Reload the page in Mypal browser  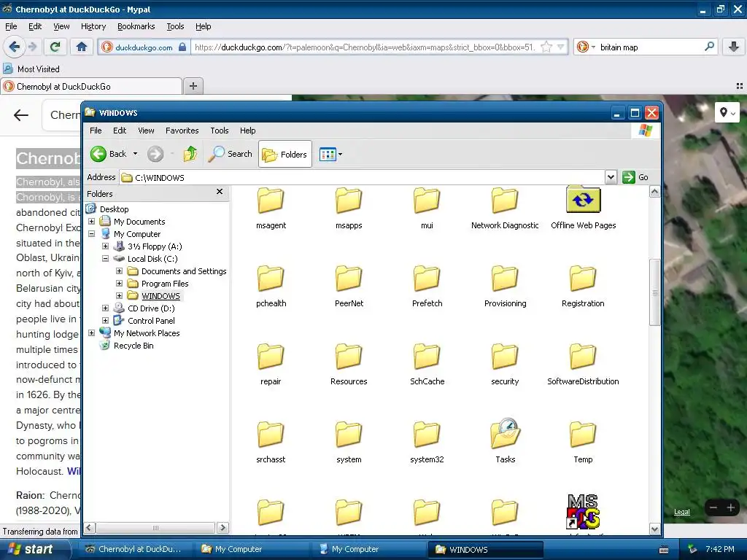pyautogui.click(x=55, y=47)
